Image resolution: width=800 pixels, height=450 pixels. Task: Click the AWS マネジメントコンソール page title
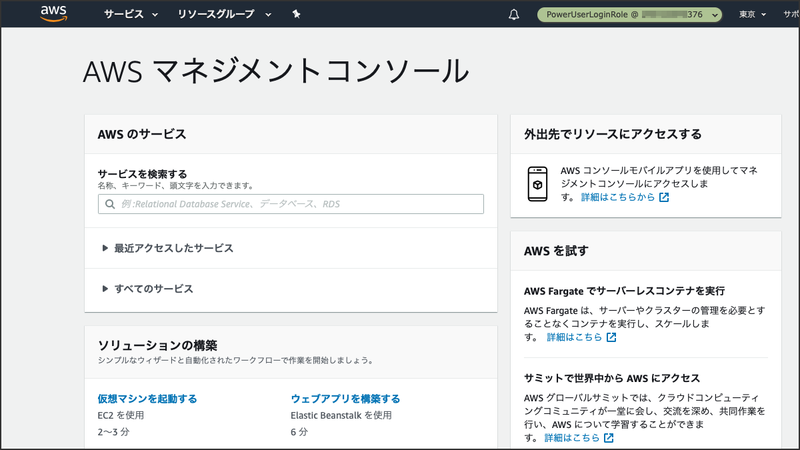(x=276, y=71)
